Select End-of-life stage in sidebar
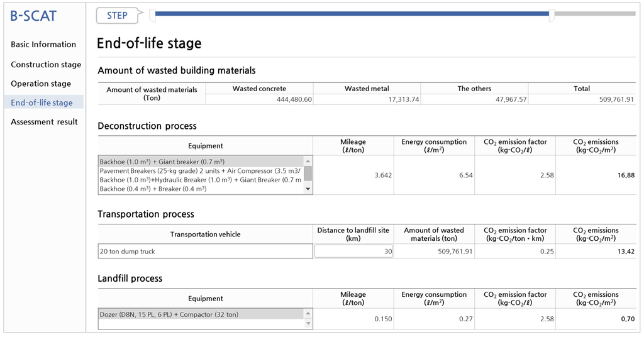The height and width of the screenshot is (337, 644). 42,102
